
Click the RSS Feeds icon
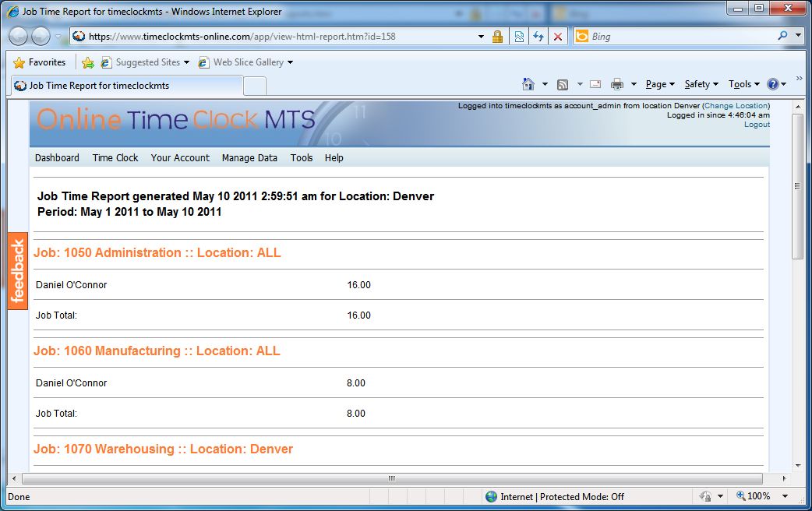tap(563, 84)
